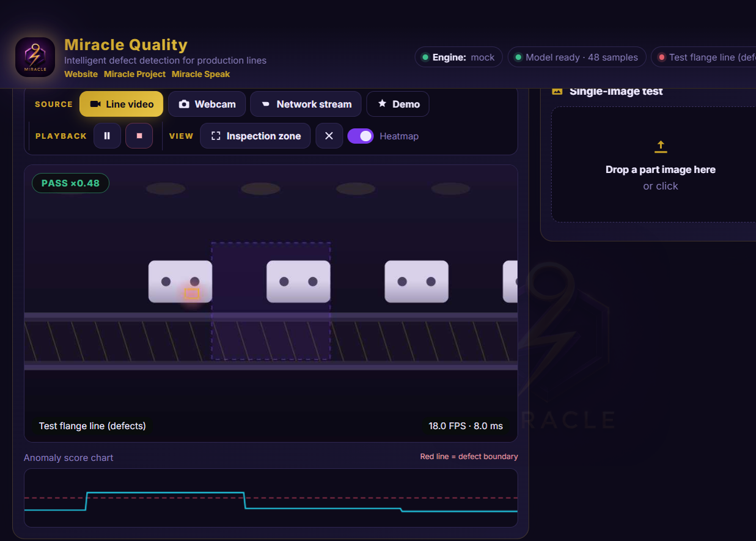Stop the line video playback
Viewport: 756px width, 541px height.
(x=139, y=136)
